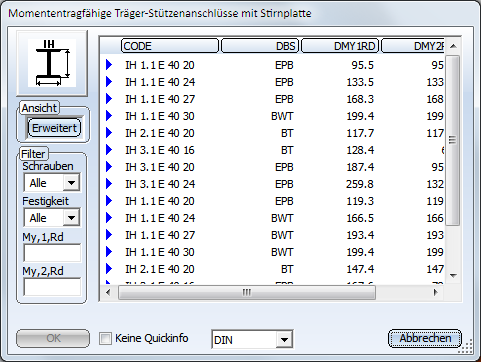
Task: Click the Abbrechen button
Action: pyautogui.click(x=425, y=338)
